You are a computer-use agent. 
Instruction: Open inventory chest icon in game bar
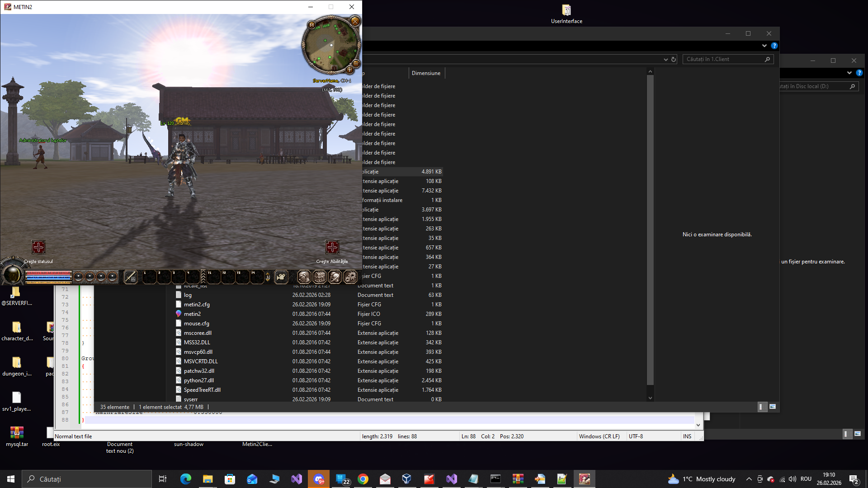tap(320, 277)
